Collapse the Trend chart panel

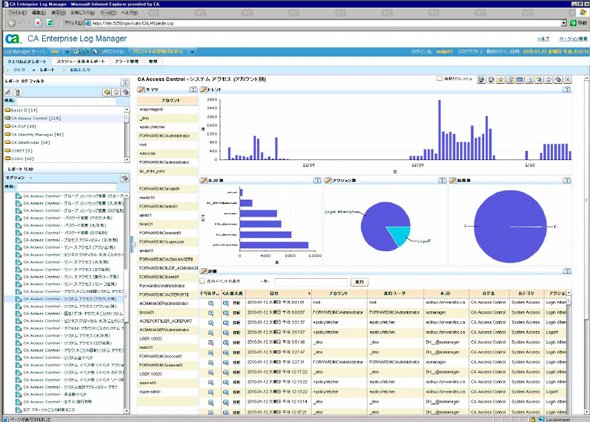point(567,90)
